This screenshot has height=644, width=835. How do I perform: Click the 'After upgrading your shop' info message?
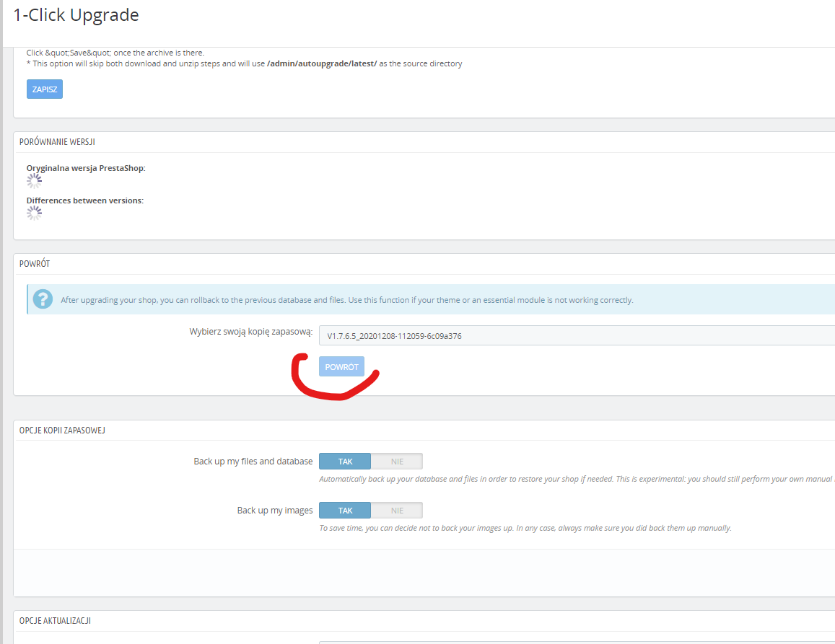(x=346, y=300)
